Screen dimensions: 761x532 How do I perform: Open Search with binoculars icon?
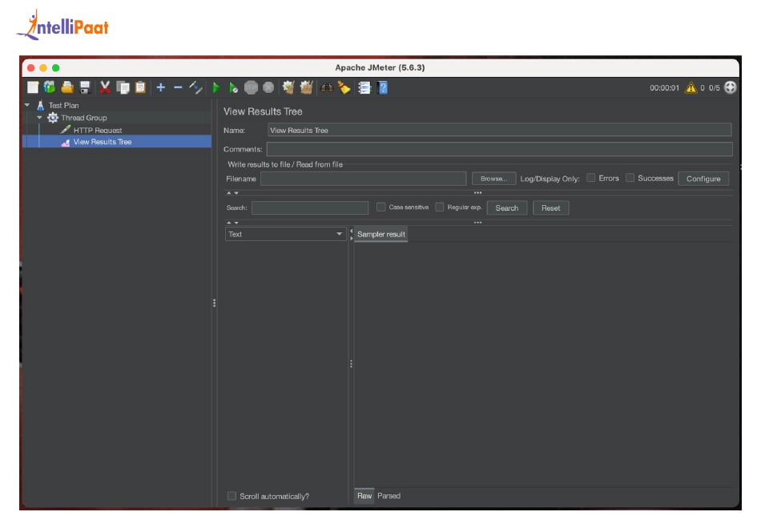pos(327,87)
